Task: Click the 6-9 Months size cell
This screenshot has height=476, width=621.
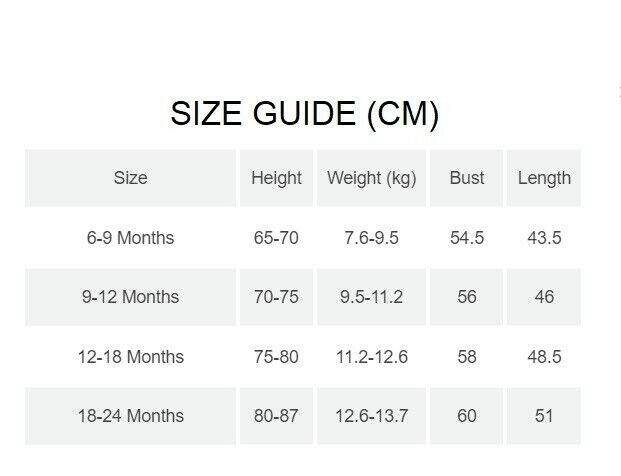Action: pyautogui.click(x=130, y=238)
